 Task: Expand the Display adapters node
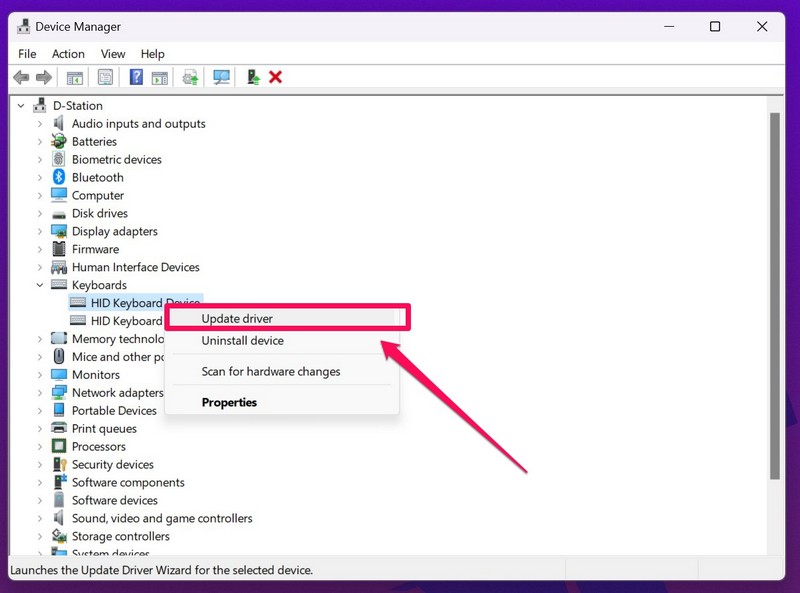point(40,232)
